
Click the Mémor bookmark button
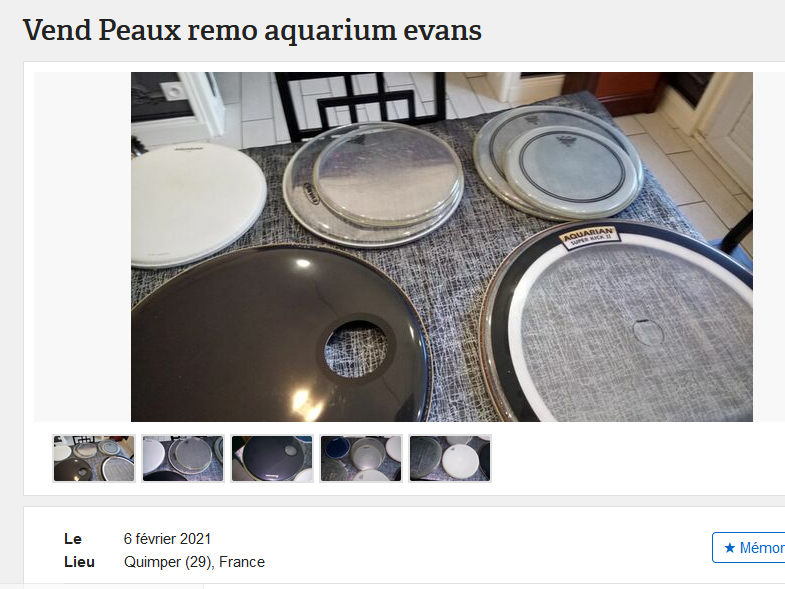pos(748,547)
